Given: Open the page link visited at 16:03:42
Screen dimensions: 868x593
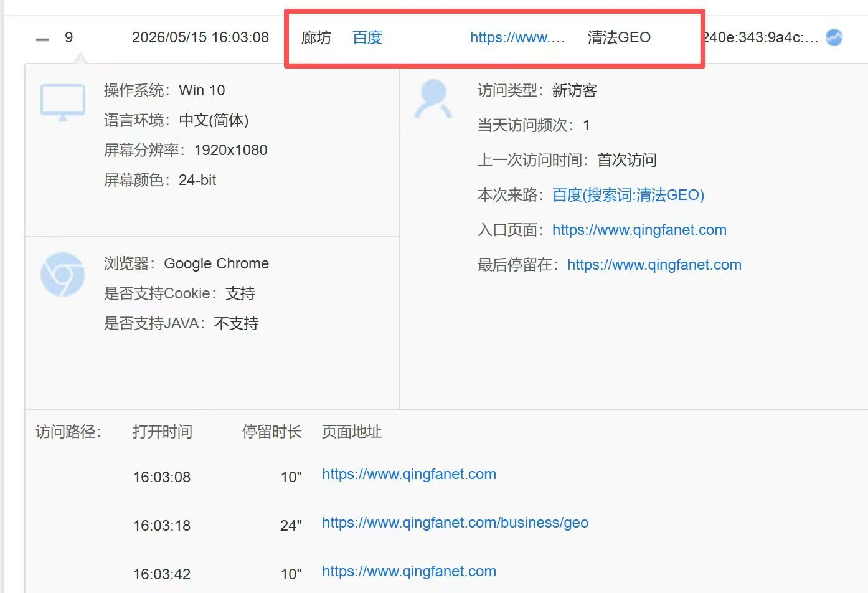Looking at the screenshot, I should pyautogui.click(x=409, y=571).
